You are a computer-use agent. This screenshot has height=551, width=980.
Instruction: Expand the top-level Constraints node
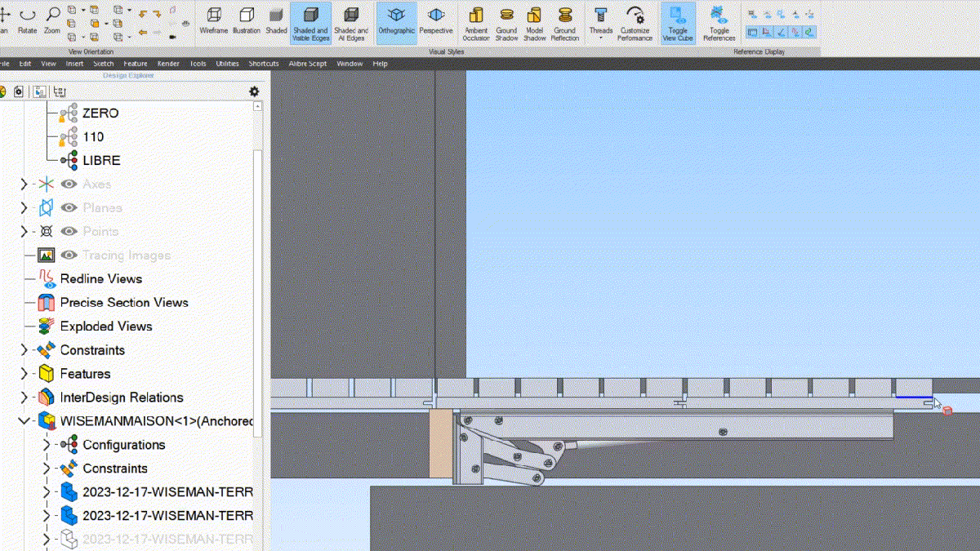click(24, 350)
